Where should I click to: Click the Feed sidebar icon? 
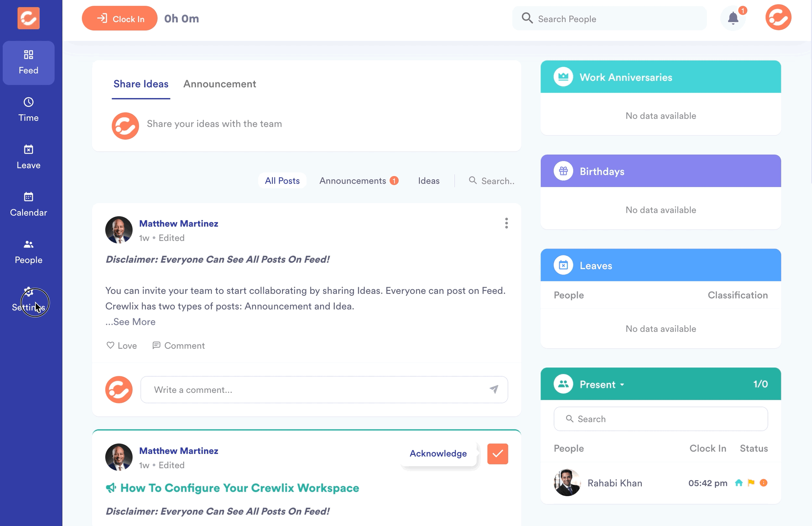pos(28,62)
